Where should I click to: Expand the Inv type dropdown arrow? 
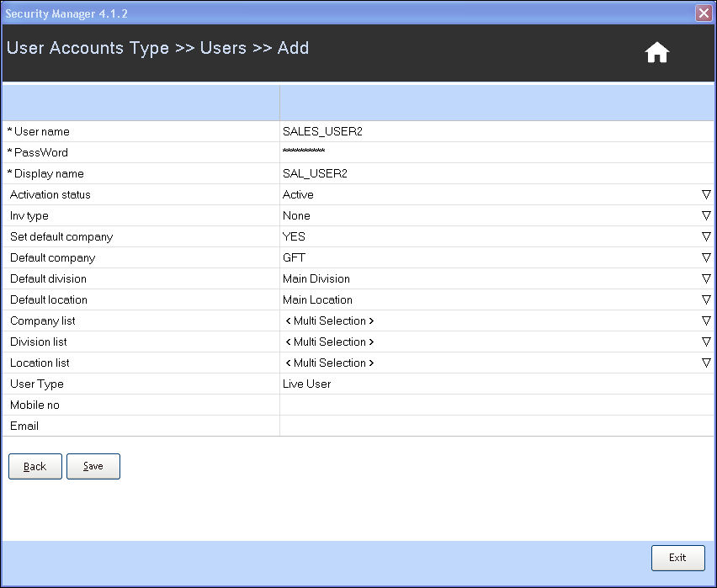click(x=706, y=216)
